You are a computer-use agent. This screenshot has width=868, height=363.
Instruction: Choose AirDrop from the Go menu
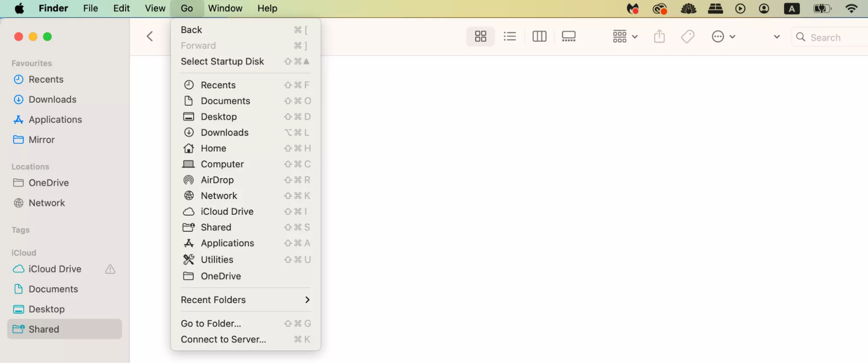pyautogui.click(x=217, y=180)
